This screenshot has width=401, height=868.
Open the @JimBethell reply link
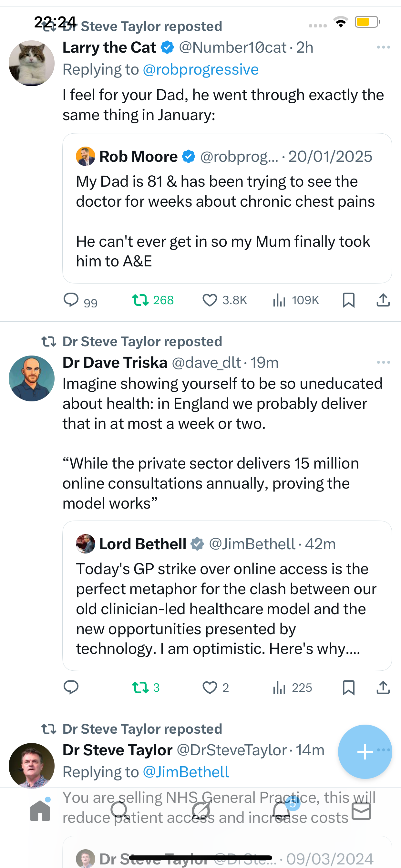186,772
